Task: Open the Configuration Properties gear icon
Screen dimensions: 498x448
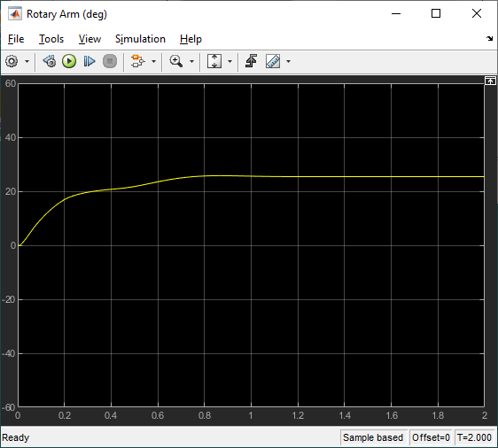Action: click(x=12, y=61)
